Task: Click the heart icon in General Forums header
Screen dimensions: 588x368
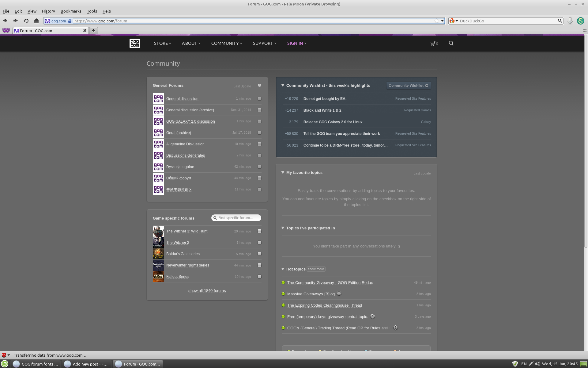Action: (x=259, y=86)
